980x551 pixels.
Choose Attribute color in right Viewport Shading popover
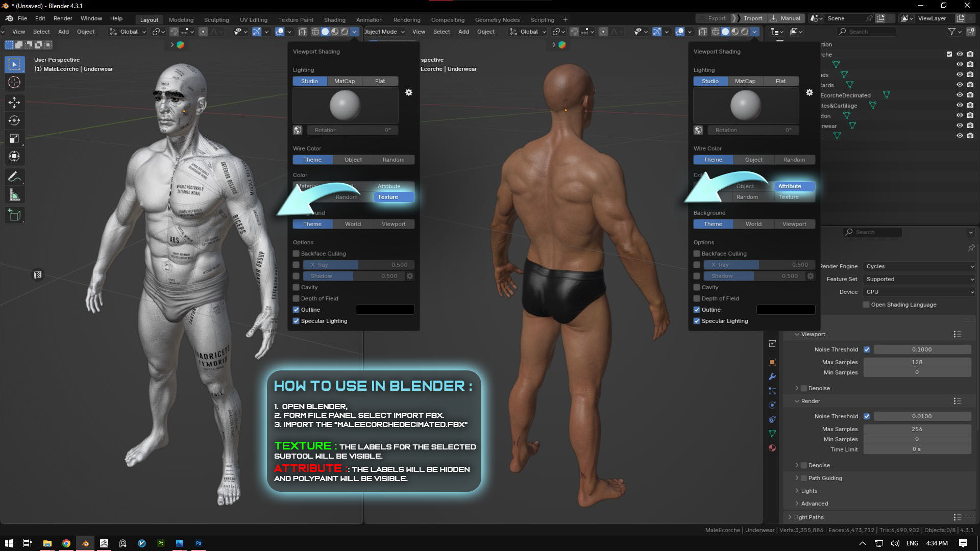point(795,186)
